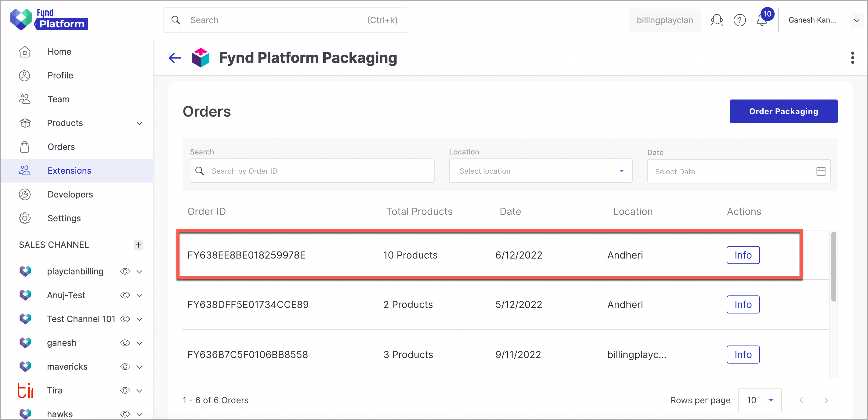868x420 pixels.
Task: Add a sales channel with plus icon
Action: click(x=139, y=245)
